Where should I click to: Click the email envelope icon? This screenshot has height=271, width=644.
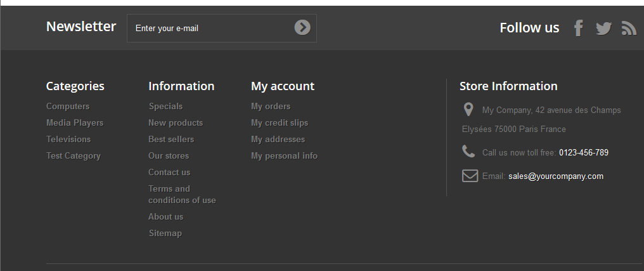click(470, 176)
